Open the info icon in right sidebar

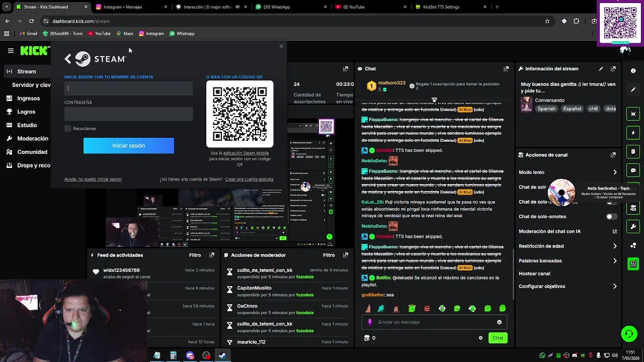point(633,71)
